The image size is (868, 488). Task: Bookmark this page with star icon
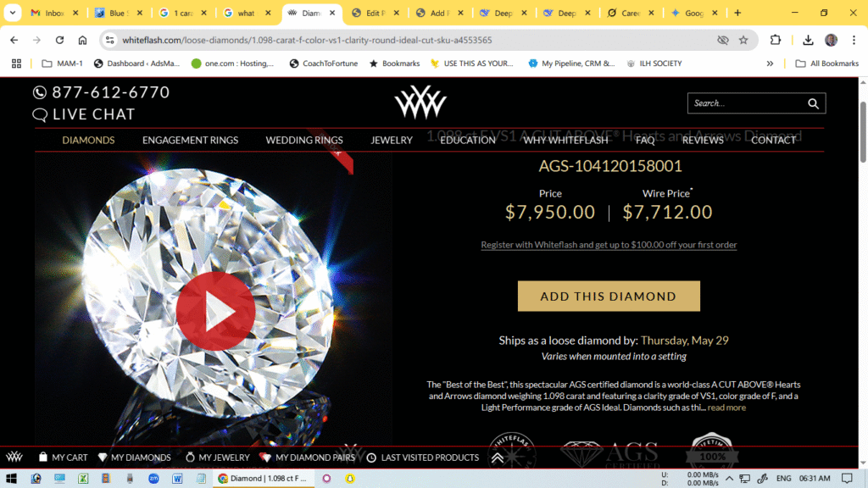(x=743, y=40)
